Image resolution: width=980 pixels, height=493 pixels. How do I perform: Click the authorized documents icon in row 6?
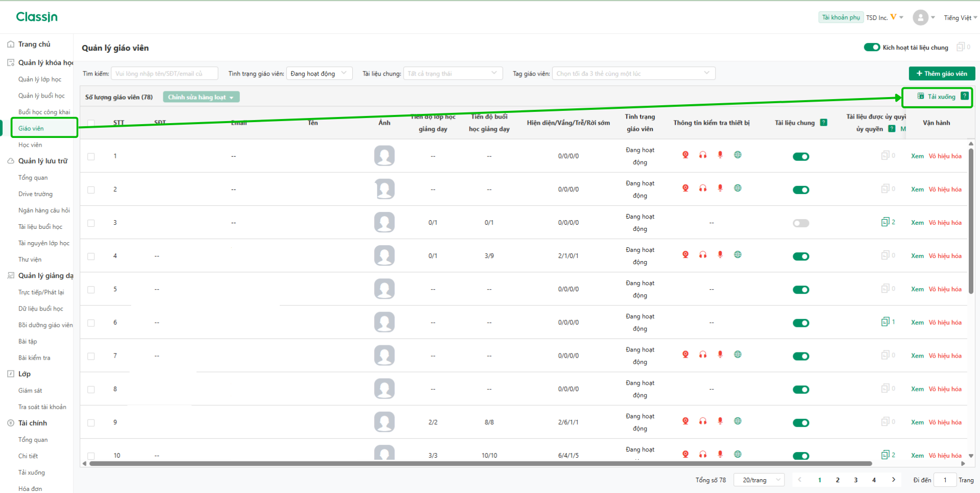pyautogui.click(x=886, y=322)
